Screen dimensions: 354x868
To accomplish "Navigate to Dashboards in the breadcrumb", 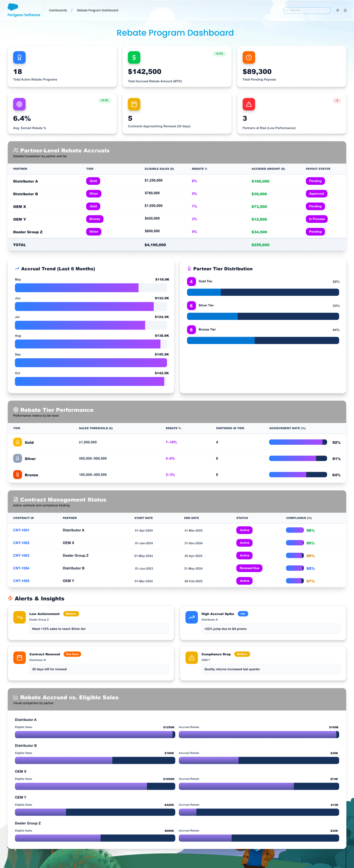I will pos(58,10).
